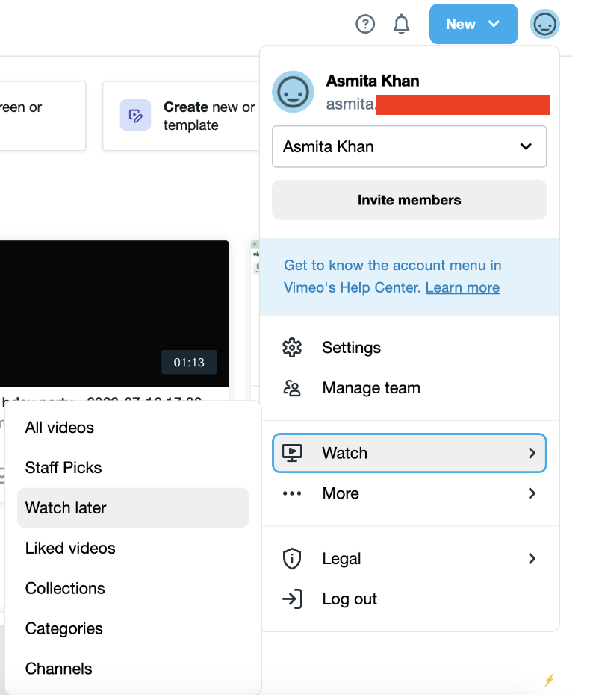The height and width of the screenshot is (700, 590).
Task: Click the Manage team people icon
Action: (x=291, y=388)
